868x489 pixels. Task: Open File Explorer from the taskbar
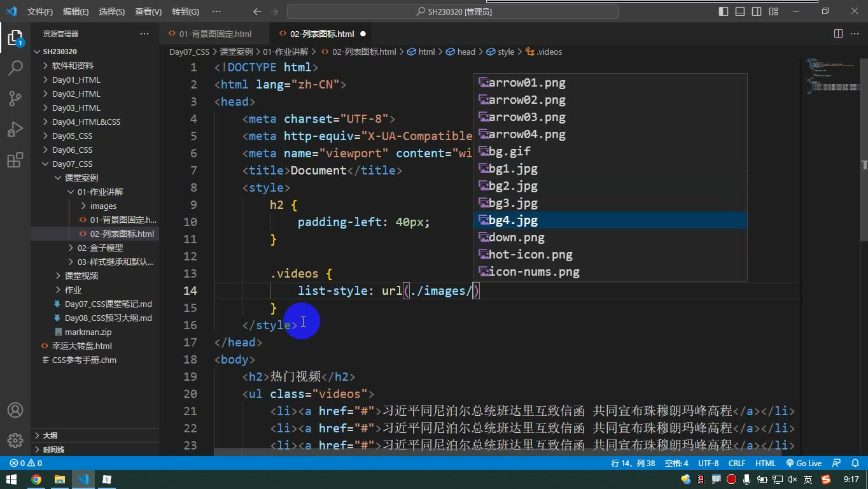tap(60, 479)
